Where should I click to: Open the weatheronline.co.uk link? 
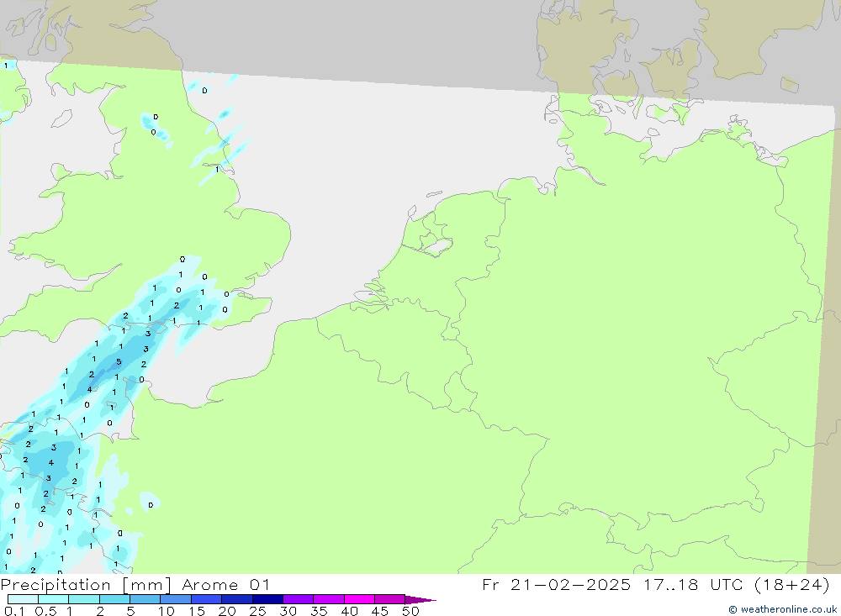pos(783,609)
